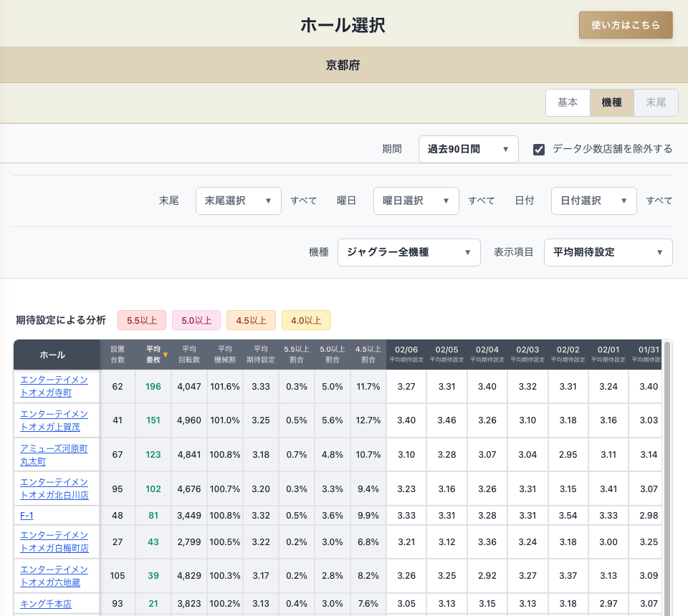Switch to the 末尾 tab
This screenshot has width=688, height=616.
tap(656, 102)
